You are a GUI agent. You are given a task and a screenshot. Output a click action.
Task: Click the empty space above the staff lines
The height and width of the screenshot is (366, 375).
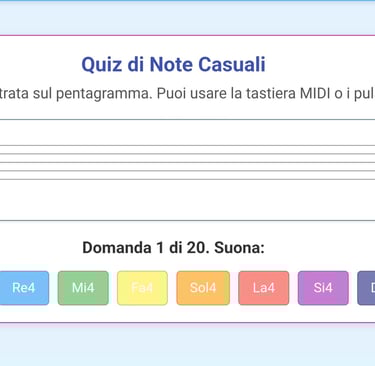(x=187, y=132)
